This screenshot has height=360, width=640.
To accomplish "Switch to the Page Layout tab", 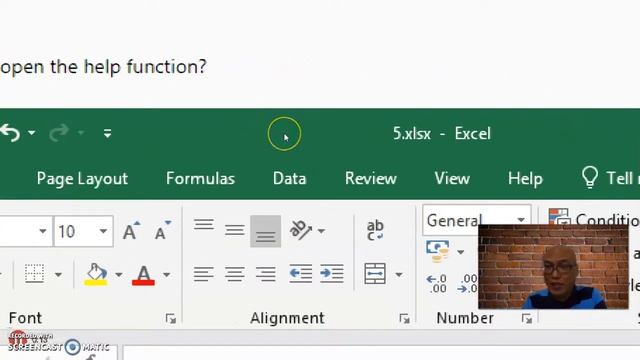I will coord(82,179).
